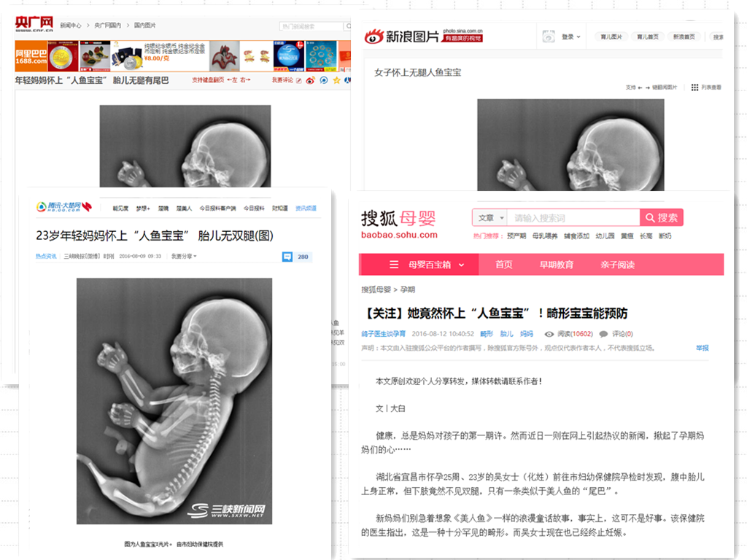Select the 首页 tab on Sohu nav

pos(503,264)
